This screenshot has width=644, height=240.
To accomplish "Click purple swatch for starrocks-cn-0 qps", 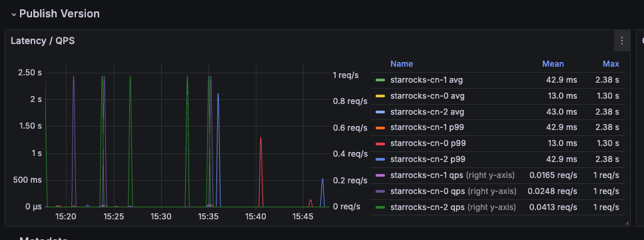I will [380, 191].
